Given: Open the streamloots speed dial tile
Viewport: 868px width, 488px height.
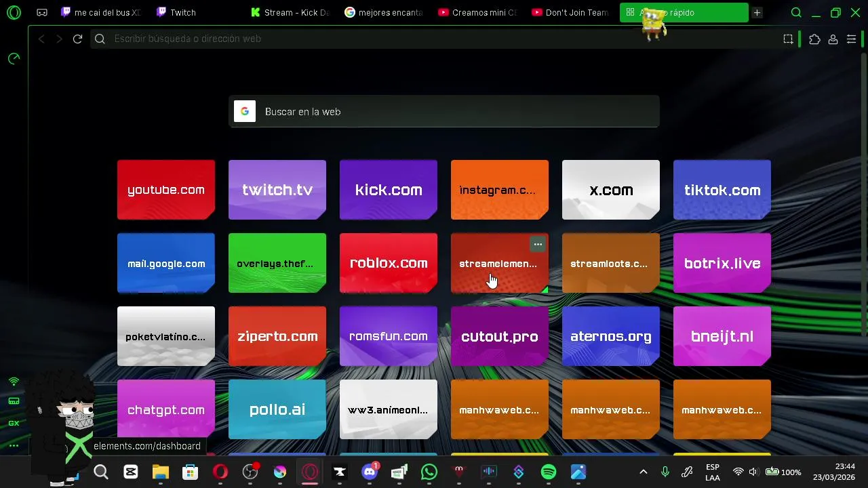Looking at the screenshot, I should click(611, 263).
